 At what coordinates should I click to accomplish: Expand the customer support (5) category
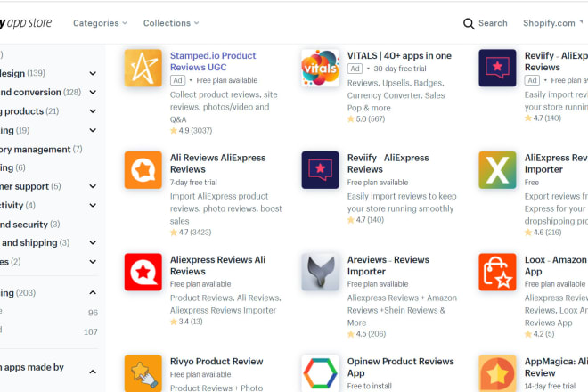click(93, 186)
